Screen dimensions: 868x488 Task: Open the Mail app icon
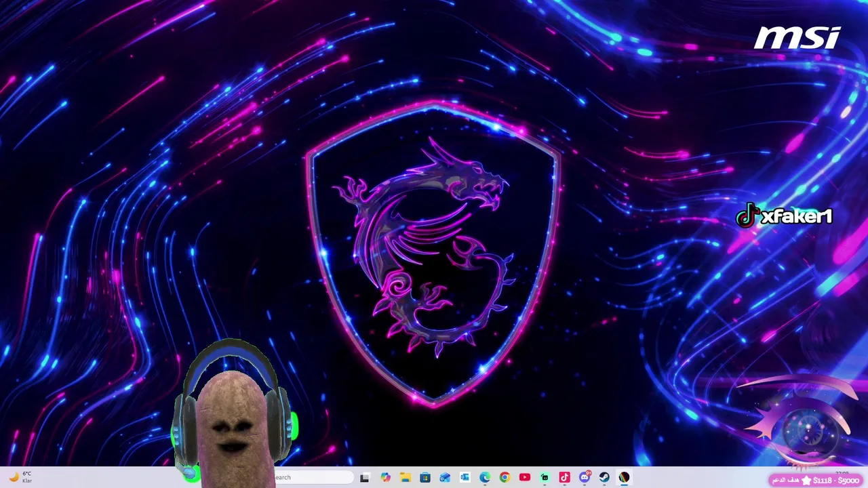[x=445, y=477]
